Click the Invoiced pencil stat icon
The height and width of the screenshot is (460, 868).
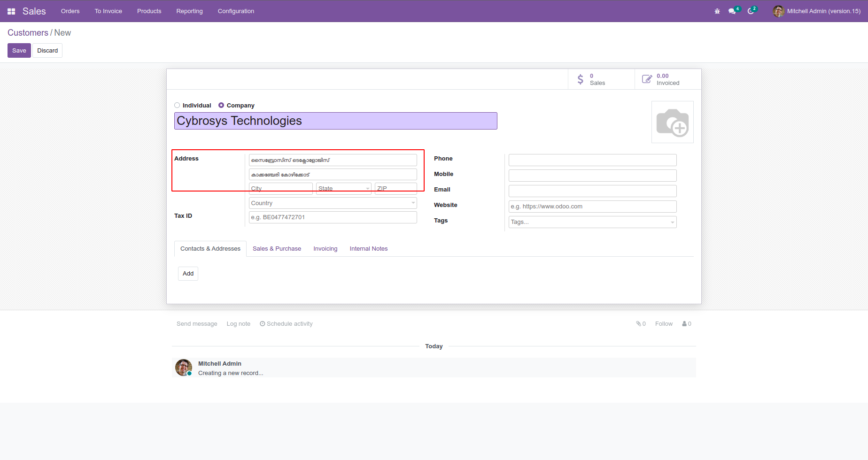[x=647, y=79]
